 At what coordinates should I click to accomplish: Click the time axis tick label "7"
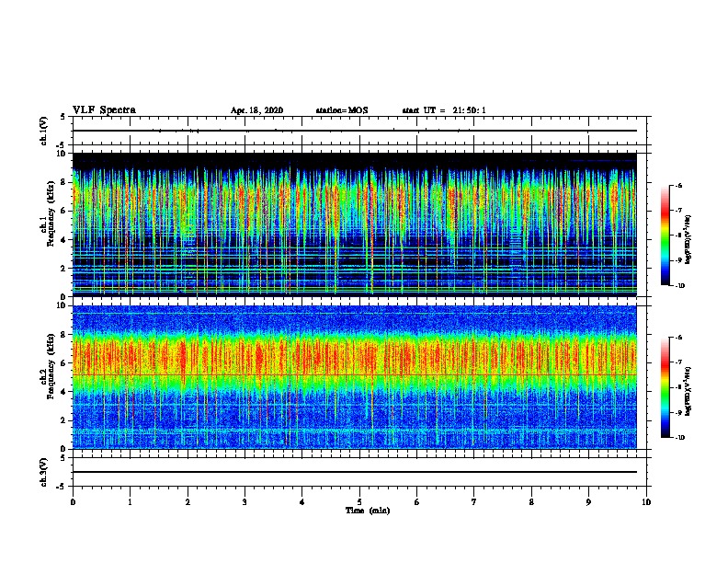474,502
